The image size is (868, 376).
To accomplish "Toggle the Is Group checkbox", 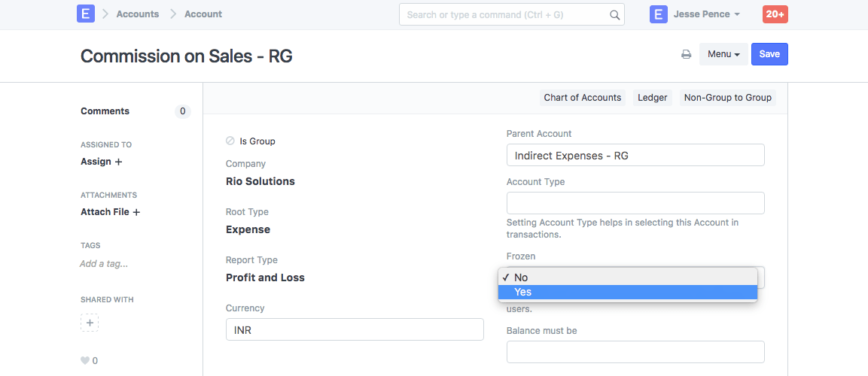I will tap(230, 141).
